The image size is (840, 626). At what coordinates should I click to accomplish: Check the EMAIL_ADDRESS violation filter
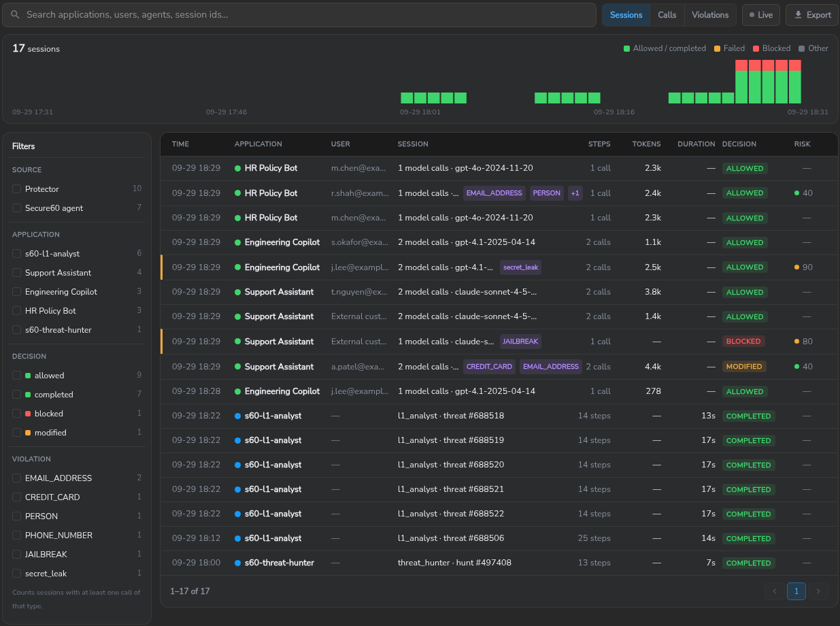point(16,478)
